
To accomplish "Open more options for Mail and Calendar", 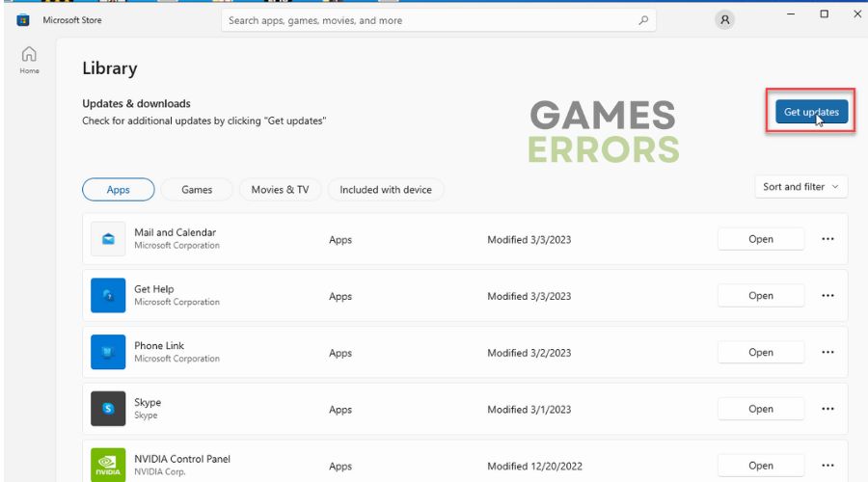I will point(827,239).
